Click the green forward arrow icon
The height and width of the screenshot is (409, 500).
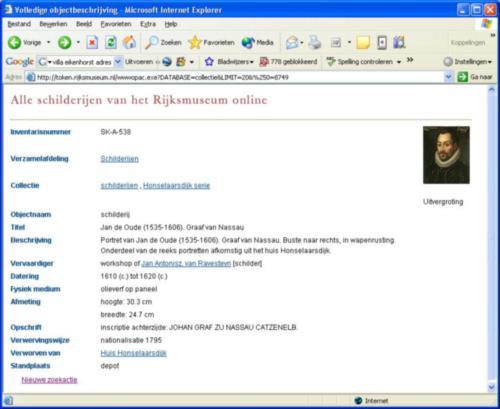(x=64, y=42)
